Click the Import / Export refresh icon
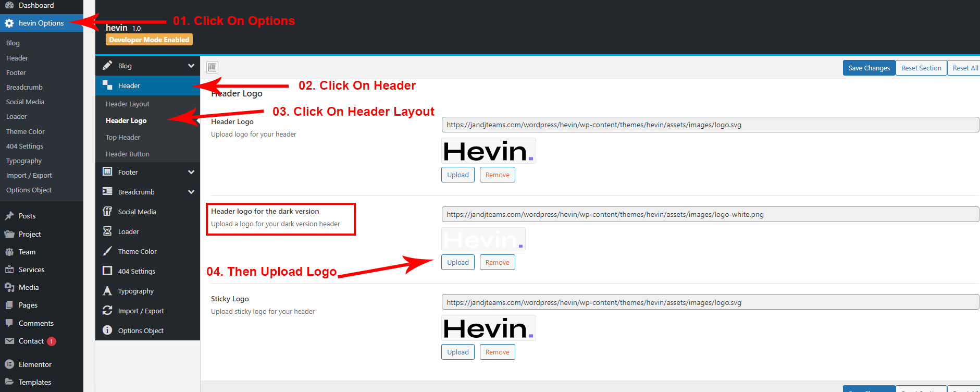Image resolution: width=980 pixels, height=392 pixels. coord(107,310)
